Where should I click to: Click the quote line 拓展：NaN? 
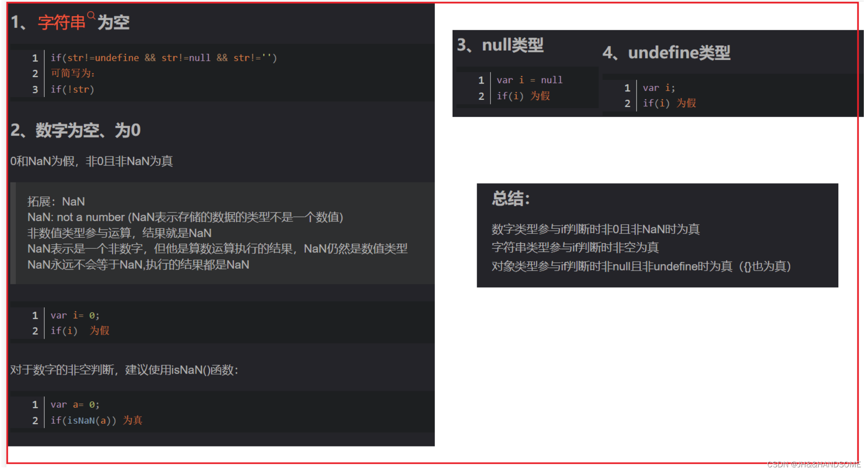pyautogui.click(x=56, y=201)
